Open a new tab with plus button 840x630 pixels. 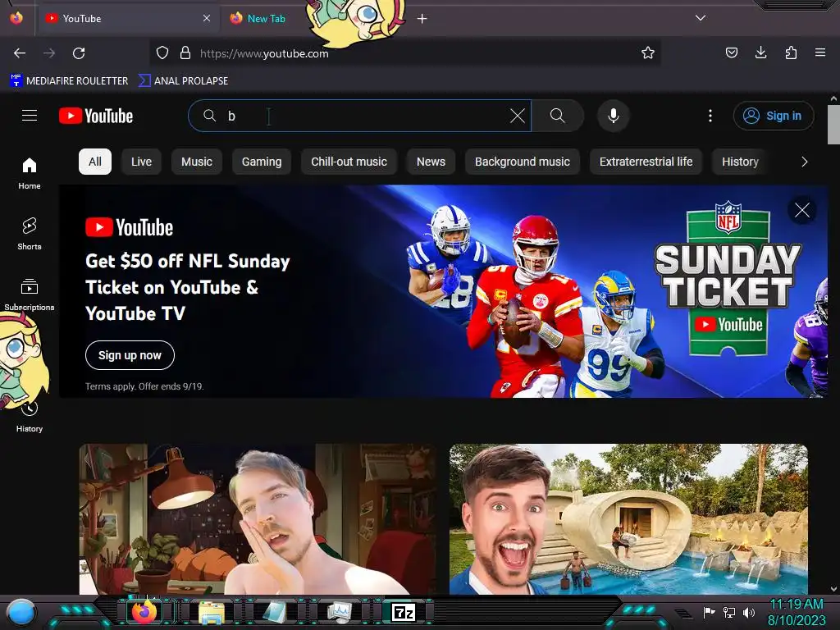click(x=422, y=19)
